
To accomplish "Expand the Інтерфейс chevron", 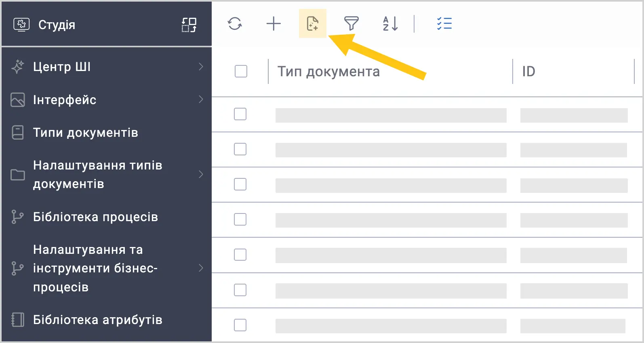I will pyautogui.click(x=201, y=99).
